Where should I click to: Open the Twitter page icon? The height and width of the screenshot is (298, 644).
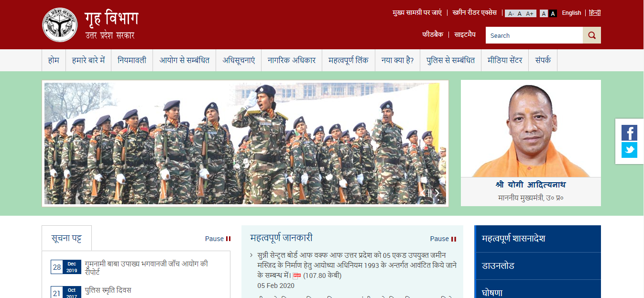coord(629,150)
